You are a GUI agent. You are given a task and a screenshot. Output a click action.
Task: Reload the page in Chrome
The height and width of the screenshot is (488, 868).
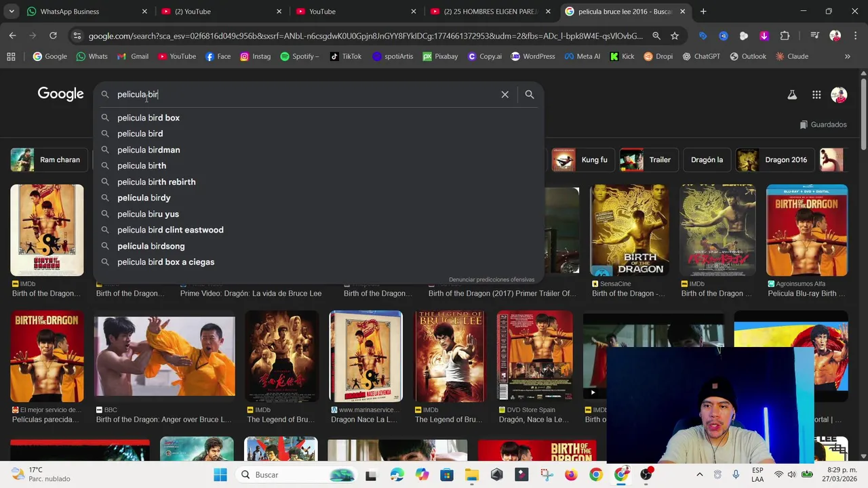click(53, 35)
